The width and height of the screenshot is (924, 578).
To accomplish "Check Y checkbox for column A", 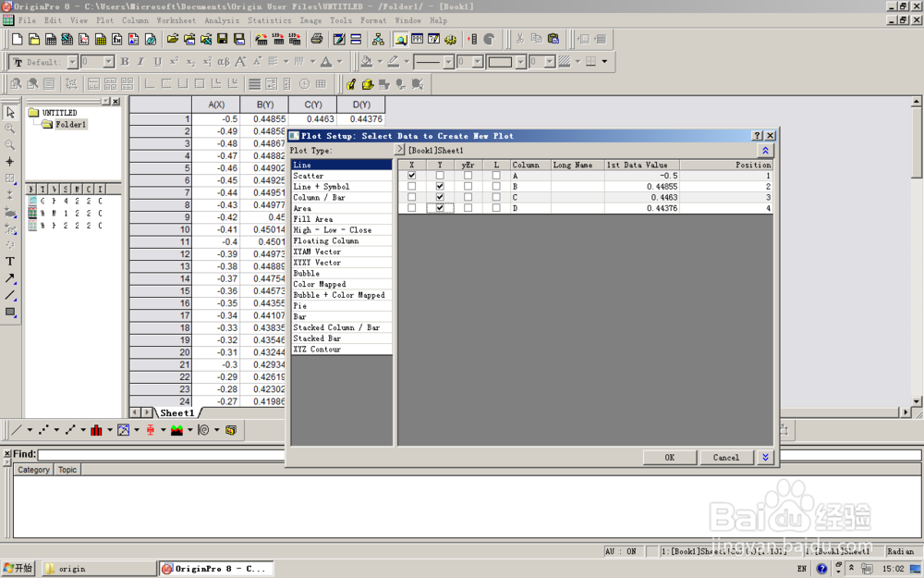I will click(440, 175).
